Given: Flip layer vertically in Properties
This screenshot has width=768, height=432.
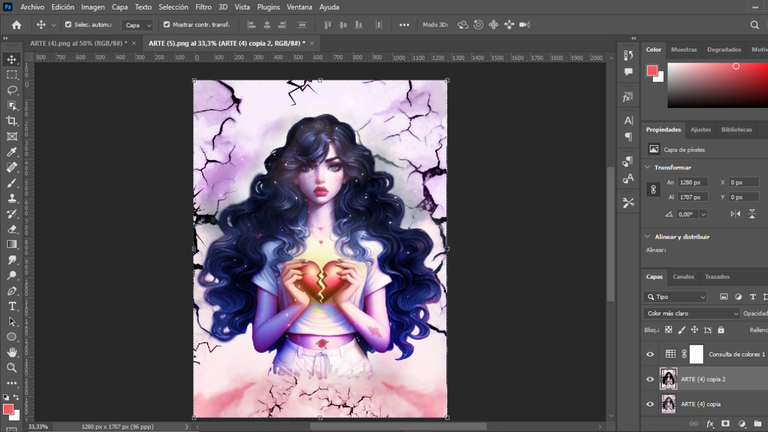Looking at the screenshot, I should coord(752,214).
